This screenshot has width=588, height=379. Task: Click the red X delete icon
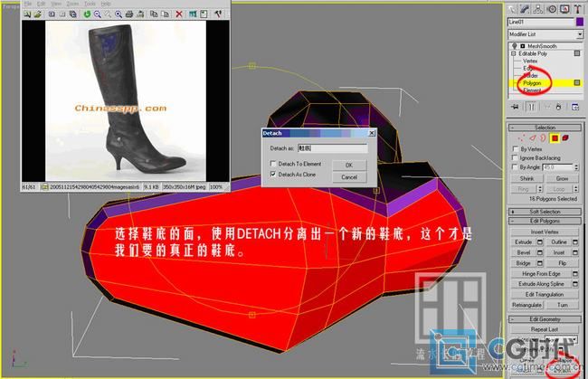click(179, 14)
